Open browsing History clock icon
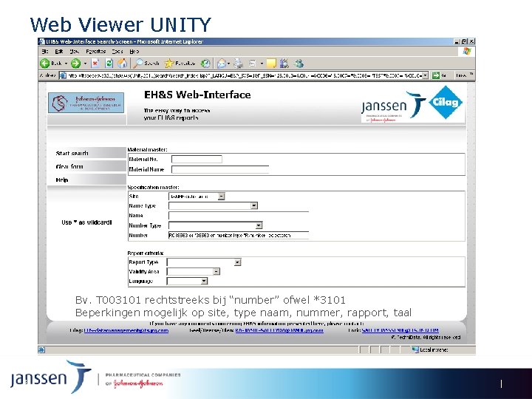Image resolution: width=532 pixels, height=399 pixels. (x=205, y=64)
